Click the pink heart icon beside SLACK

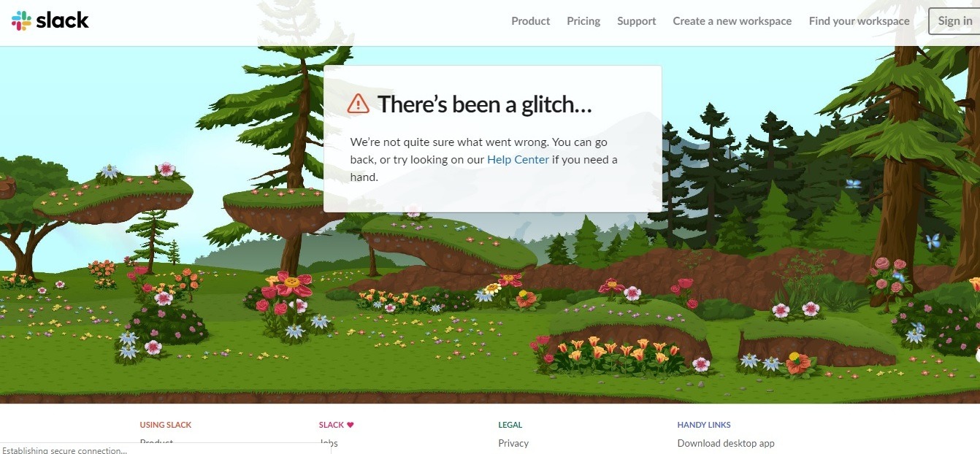click(x=350, y=425)
